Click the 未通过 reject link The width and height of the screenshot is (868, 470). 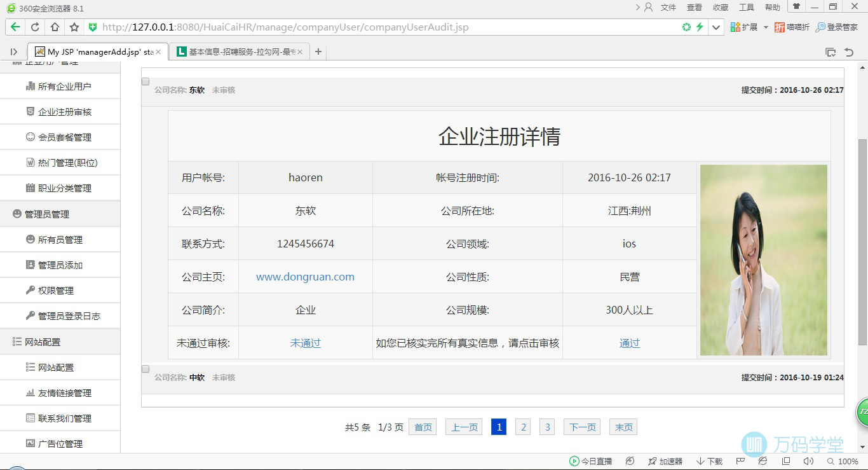tap(306, 343)
